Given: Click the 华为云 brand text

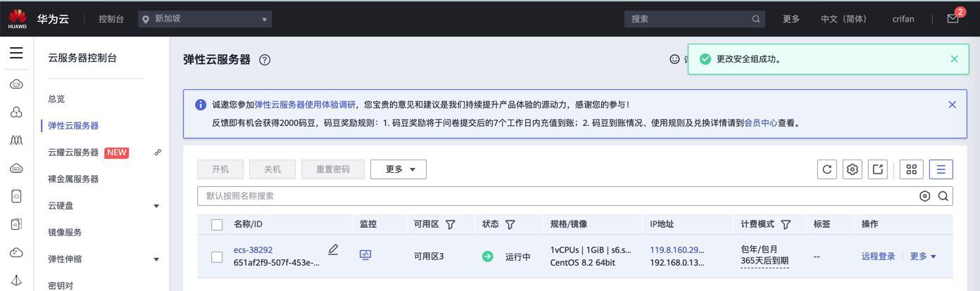Looking at the screenshot, I should pos(53,19).
